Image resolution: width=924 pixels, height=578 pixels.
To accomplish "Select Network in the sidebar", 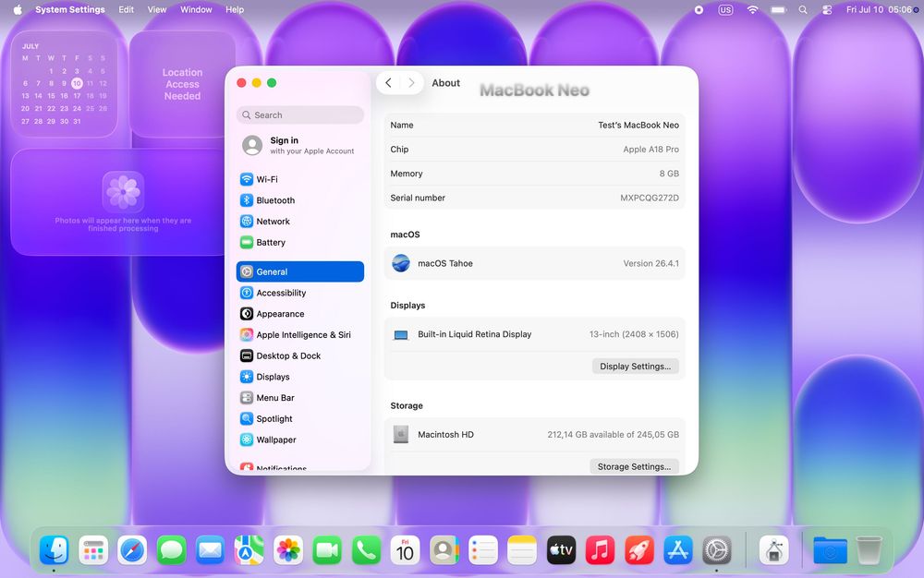I will pos(300,222).
